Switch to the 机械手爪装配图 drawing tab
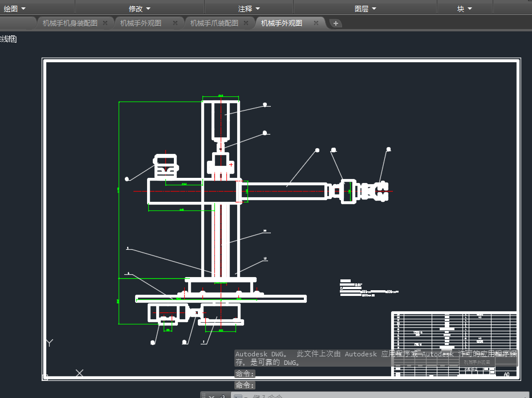 click(214, 23)
